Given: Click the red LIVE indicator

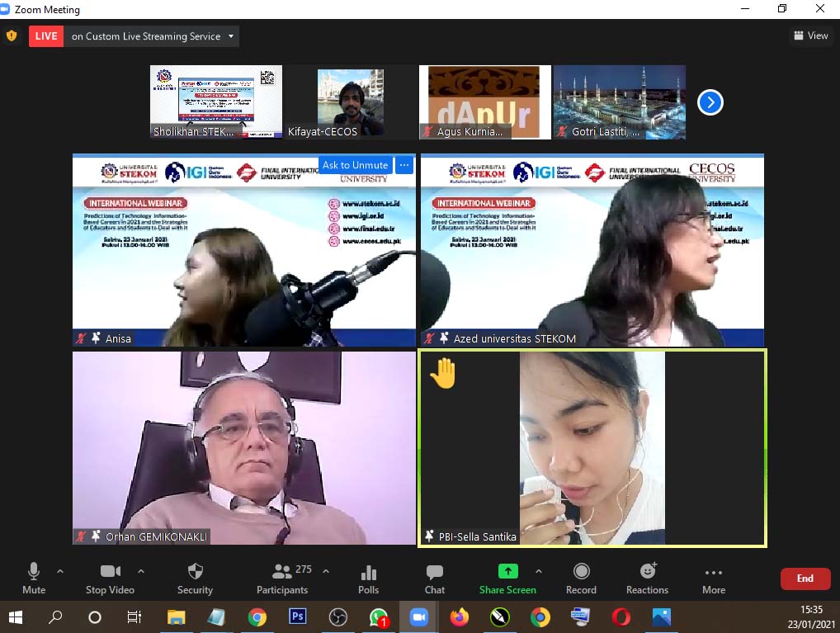Looking at the screenshot, I should pyautogui.click(x=46, y=36).
